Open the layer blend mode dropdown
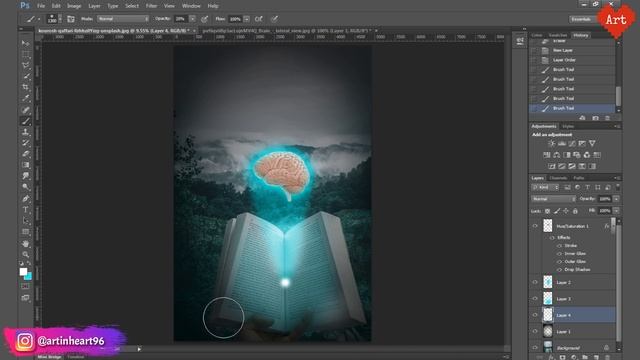This screenshot has width=640, height=360. tap(553, 199)
